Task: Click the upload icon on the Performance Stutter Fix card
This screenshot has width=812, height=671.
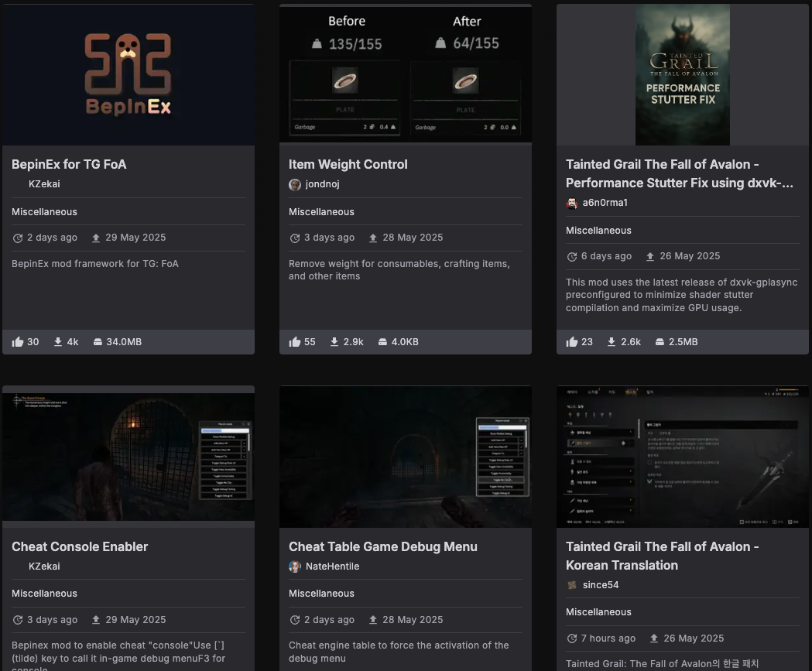Action: [650, 257]
